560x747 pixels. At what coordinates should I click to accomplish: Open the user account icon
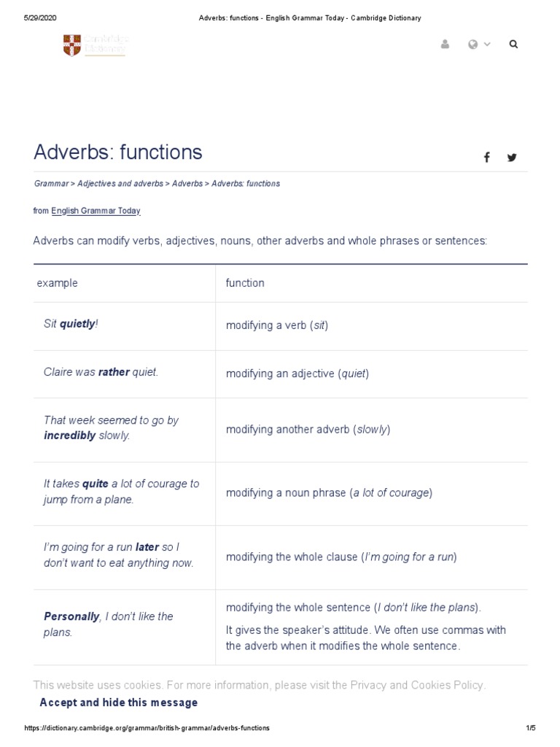(445, 44)
